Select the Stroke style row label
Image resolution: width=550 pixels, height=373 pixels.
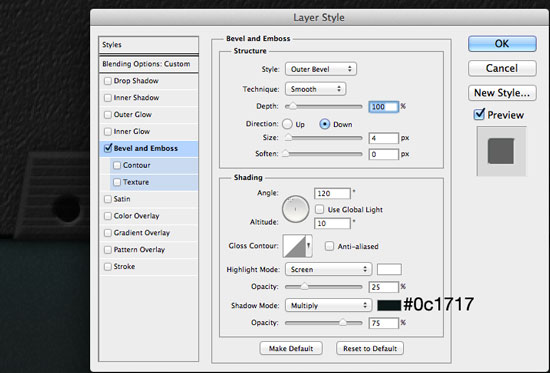click(x=124, y=266)
